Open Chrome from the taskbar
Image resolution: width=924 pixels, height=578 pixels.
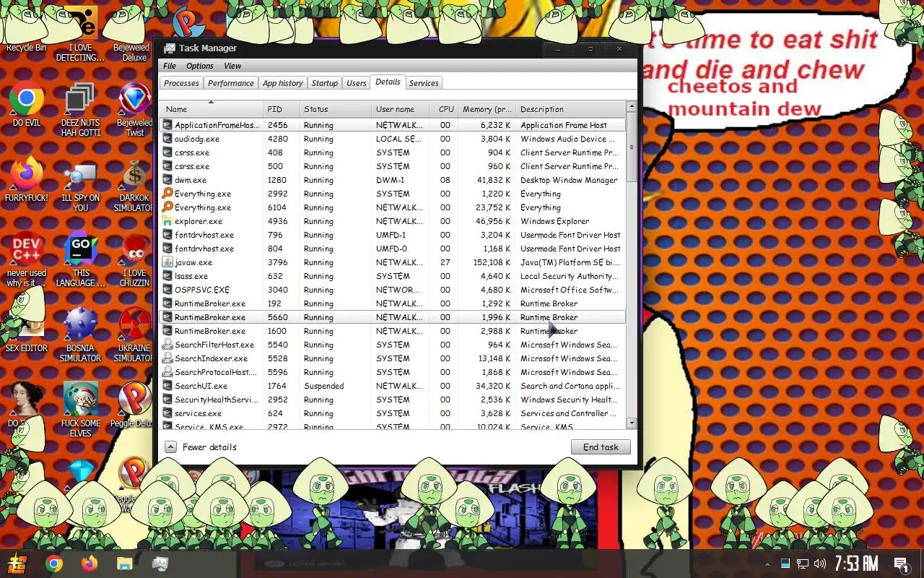point(54,564)
